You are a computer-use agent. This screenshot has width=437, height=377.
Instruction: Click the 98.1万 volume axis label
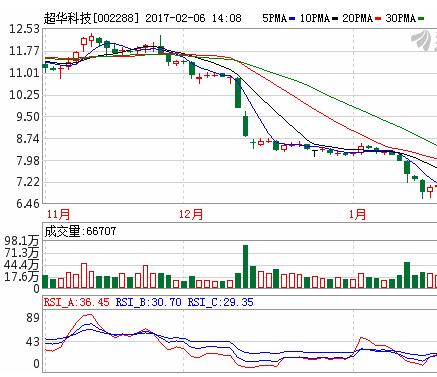coord(22,241)
